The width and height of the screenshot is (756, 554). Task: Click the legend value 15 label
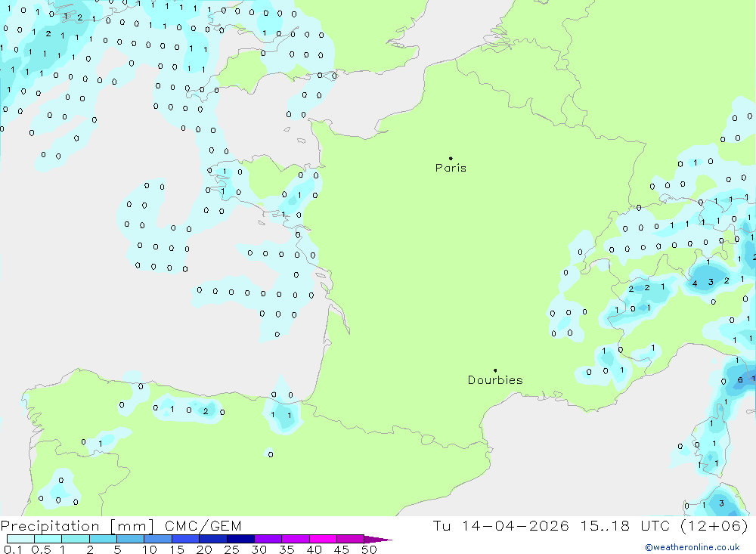coord(176,549)
